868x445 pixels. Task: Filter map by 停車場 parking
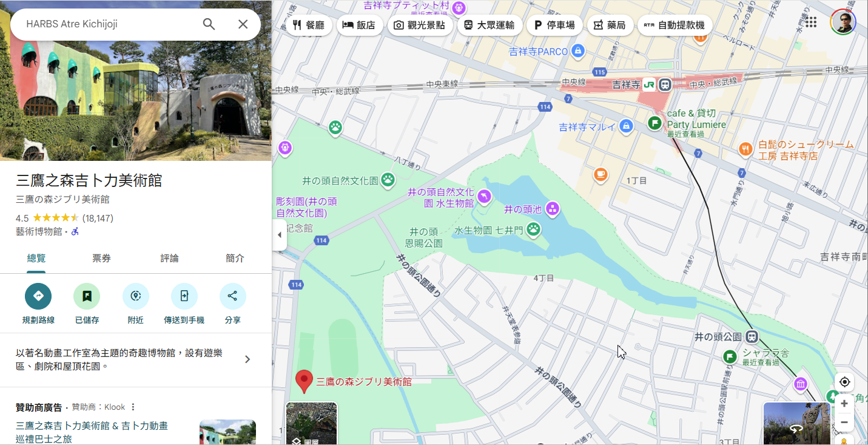(554, 25)
